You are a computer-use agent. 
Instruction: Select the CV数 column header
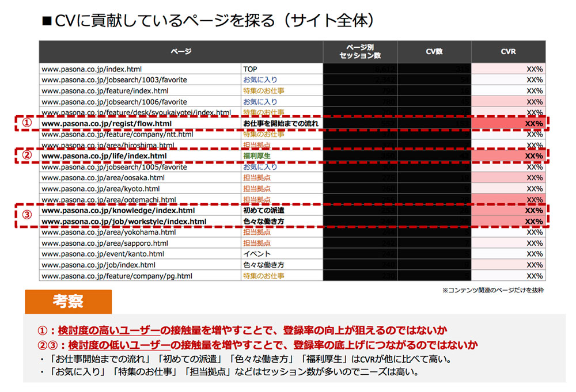coord(434,52)
